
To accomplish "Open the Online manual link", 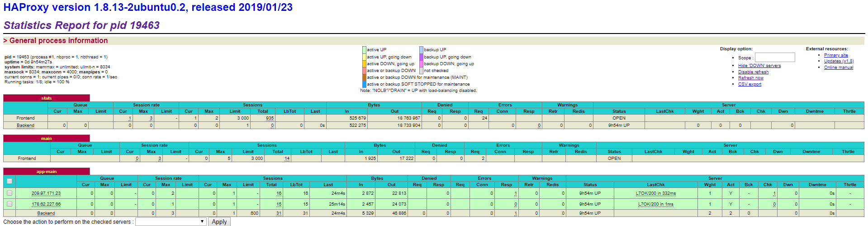I will click(x=839, y=67).
